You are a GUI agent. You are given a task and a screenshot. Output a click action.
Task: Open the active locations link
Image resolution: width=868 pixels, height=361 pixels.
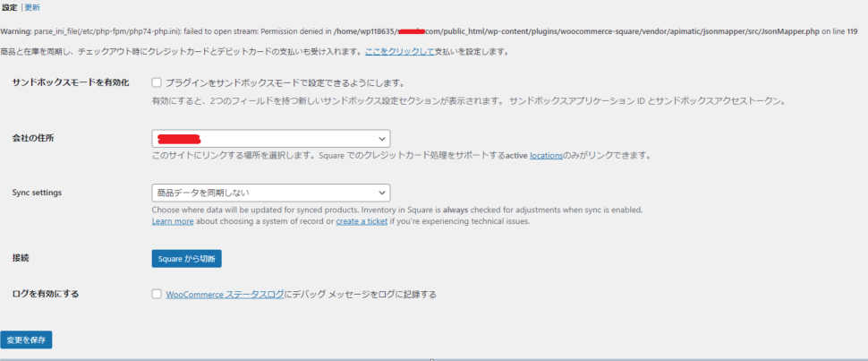[547, 156]
